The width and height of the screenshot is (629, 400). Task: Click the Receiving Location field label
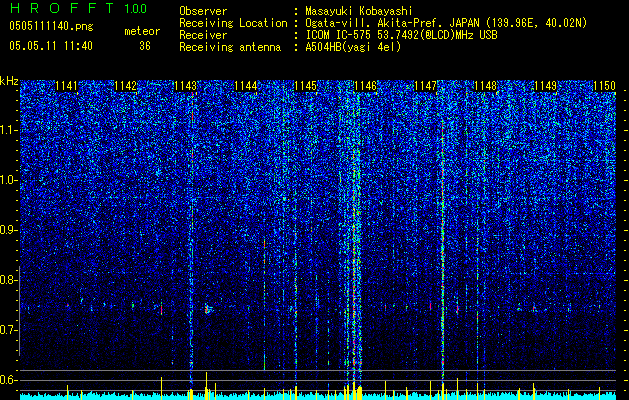tap(233, 23)
